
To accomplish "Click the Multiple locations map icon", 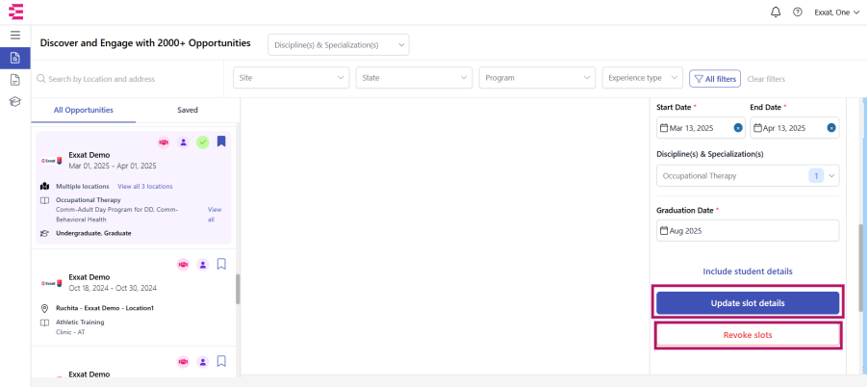I will pos(45,186).
